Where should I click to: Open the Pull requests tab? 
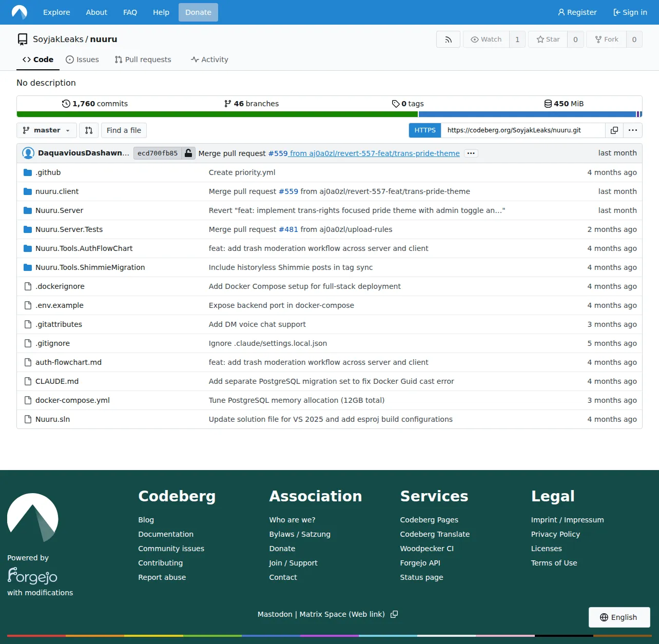(143, 60)
